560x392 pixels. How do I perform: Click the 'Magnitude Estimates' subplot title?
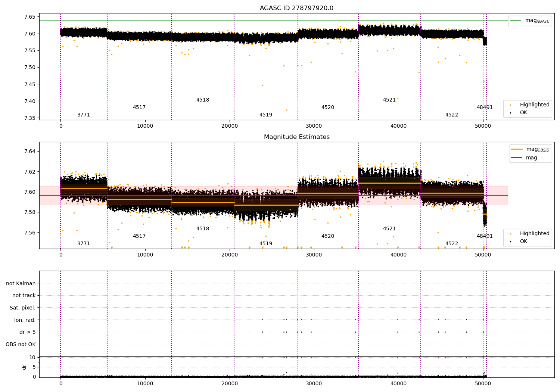pos(296,137)
